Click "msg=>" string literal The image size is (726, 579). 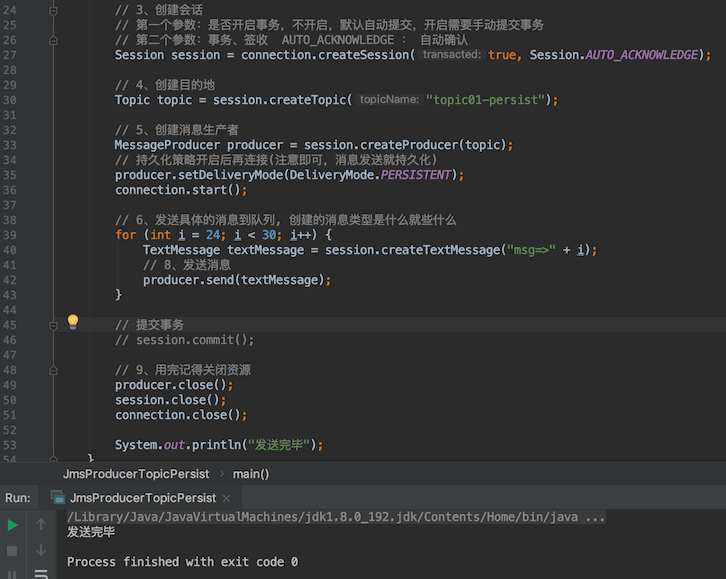click(x=531, y=250)
